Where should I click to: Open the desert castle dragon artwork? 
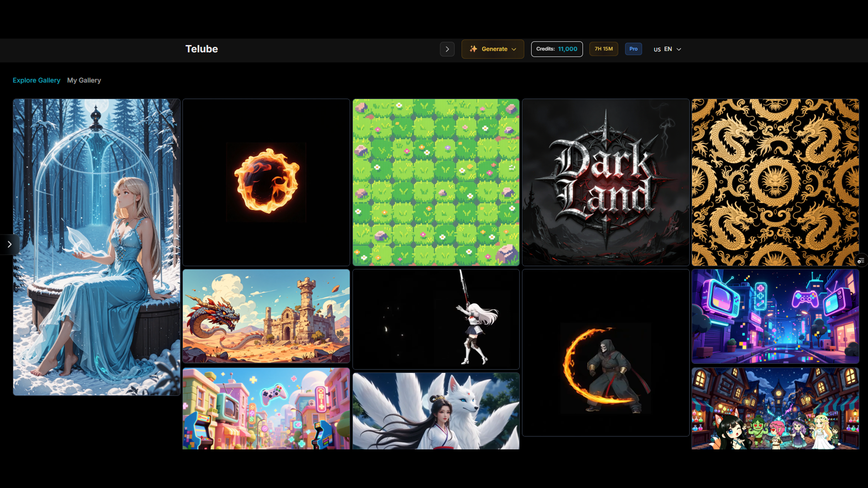266,316
